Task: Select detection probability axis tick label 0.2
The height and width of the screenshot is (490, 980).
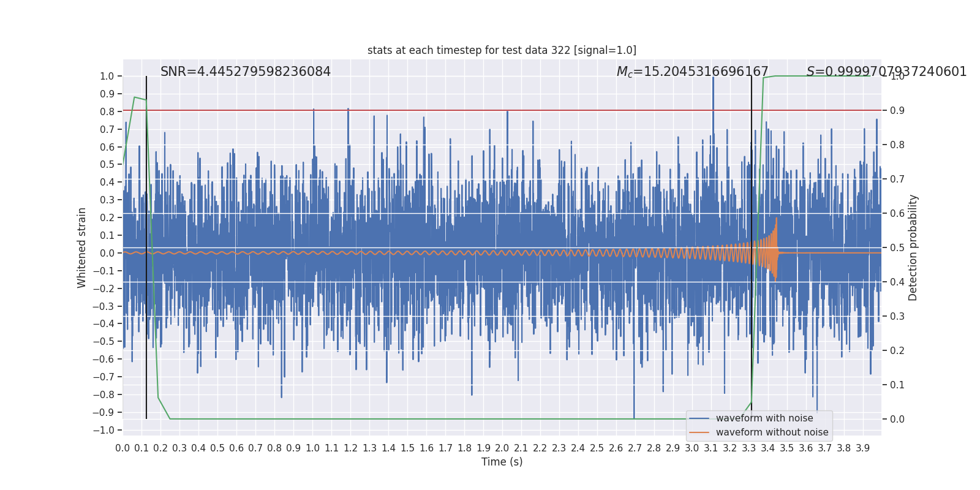Action: (897, 350)
